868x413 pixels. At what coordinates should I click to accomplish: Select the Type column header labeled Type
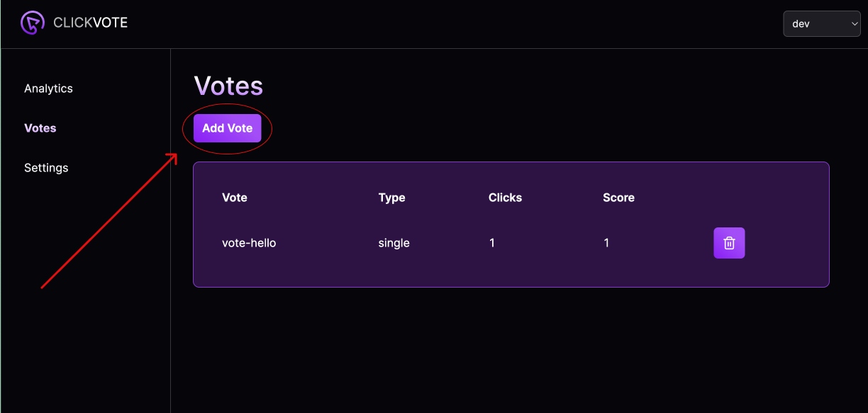coord(391,197)
